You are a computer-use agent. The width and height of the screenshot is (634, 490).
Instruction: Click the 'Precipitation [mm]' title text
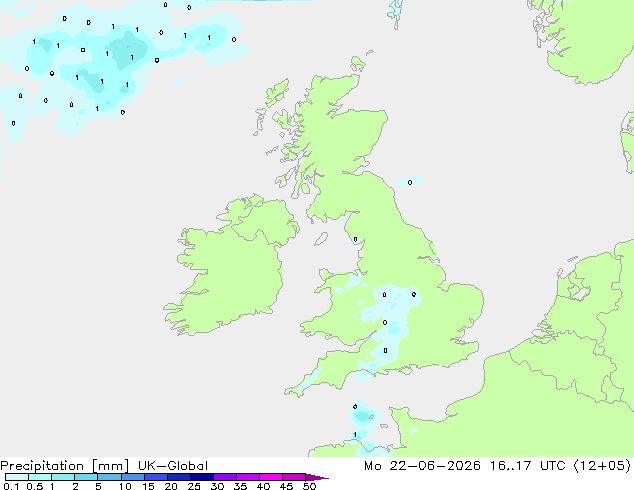tap(65, 466)
